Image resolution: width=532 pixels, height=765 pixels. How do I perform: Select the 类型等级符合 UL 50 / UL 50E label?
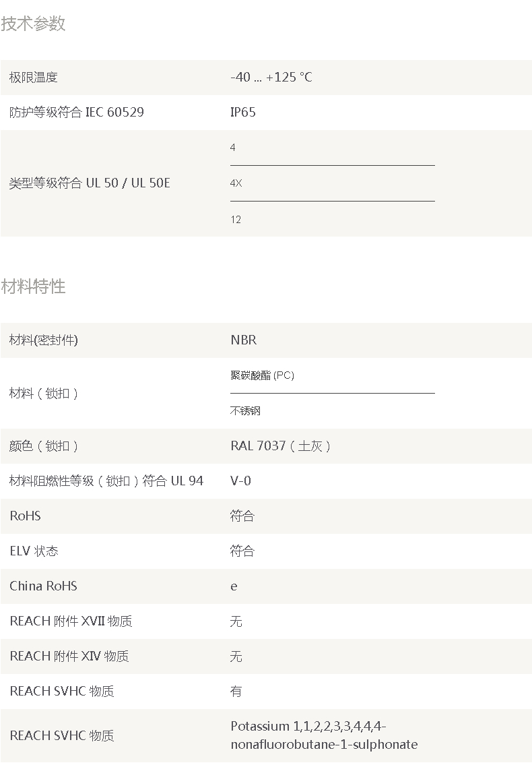pos(90,183)
